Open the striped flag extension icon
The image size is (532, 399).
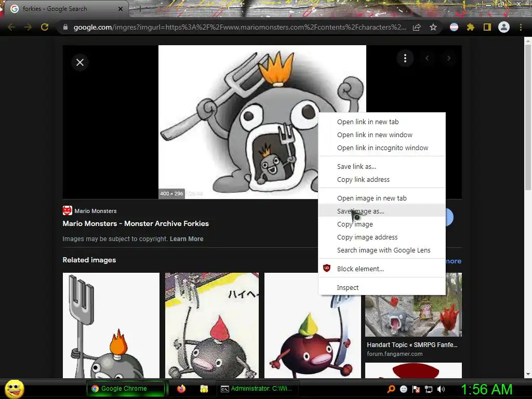pyautogui.click(x=454, y=27)
